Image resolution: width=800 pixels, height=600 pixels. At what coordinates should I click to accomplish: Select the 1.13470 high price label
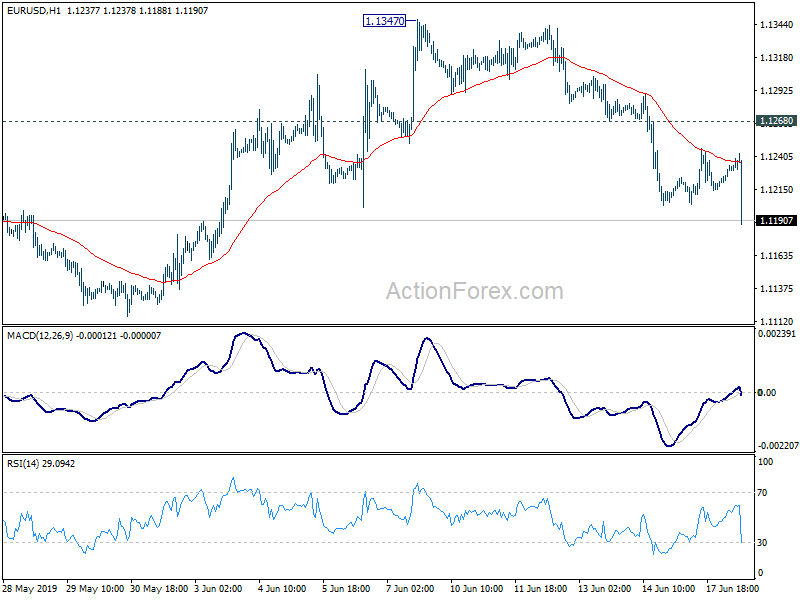385,21
